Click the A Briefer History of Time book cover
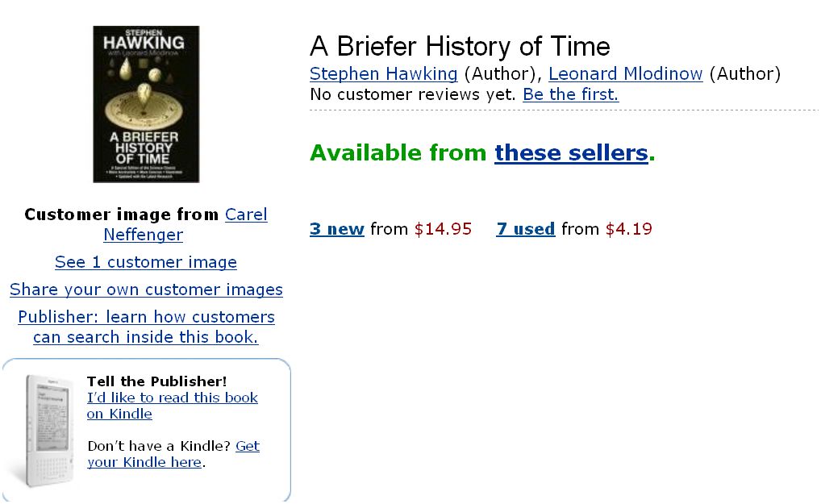 click(x=146, y=104)
